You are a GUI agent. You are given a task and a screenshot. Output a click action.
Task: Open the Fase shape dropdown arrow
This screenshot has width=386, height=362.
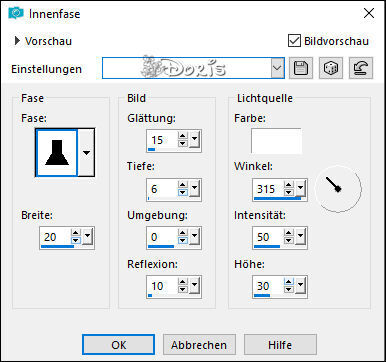86,153
